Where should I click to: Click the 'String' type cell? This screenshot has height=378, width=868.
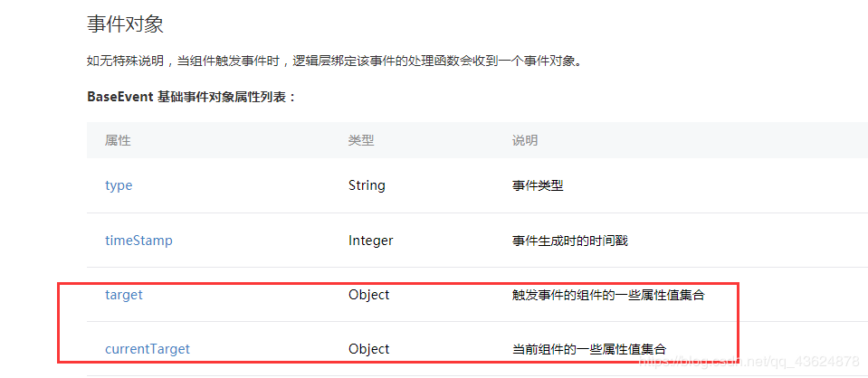pos(367,185)
